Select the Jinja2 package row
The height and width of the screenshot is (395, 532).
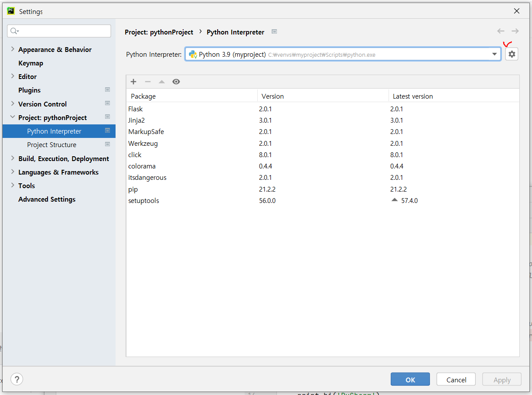pos(323,120)
